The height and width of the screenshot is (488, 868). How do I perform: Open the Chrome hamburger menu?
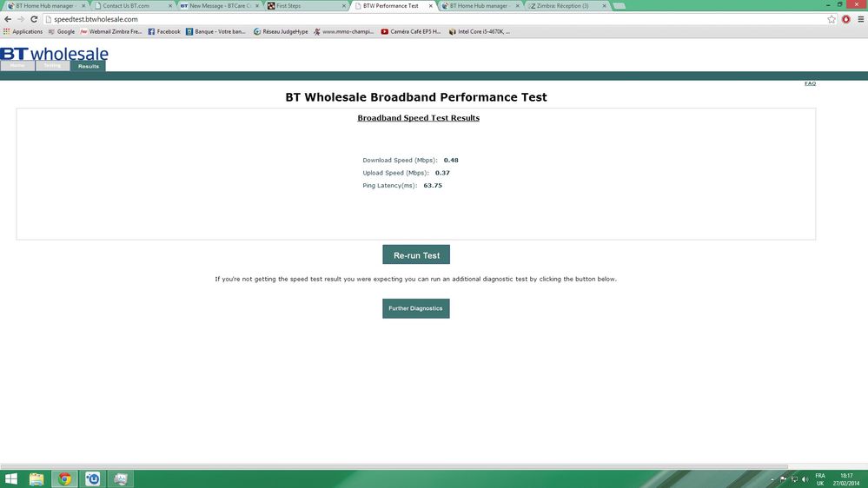(860, 19)
